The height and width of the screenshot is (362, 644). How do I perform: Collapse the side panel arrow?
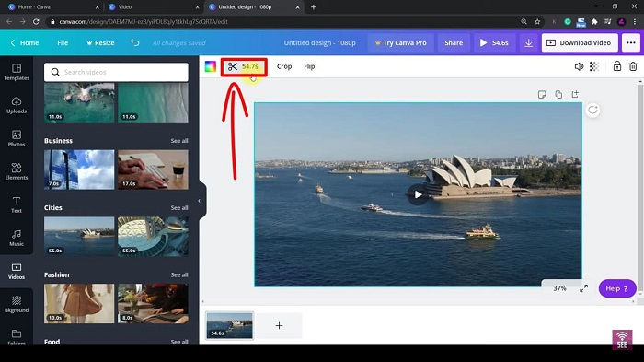click(200, 201)
